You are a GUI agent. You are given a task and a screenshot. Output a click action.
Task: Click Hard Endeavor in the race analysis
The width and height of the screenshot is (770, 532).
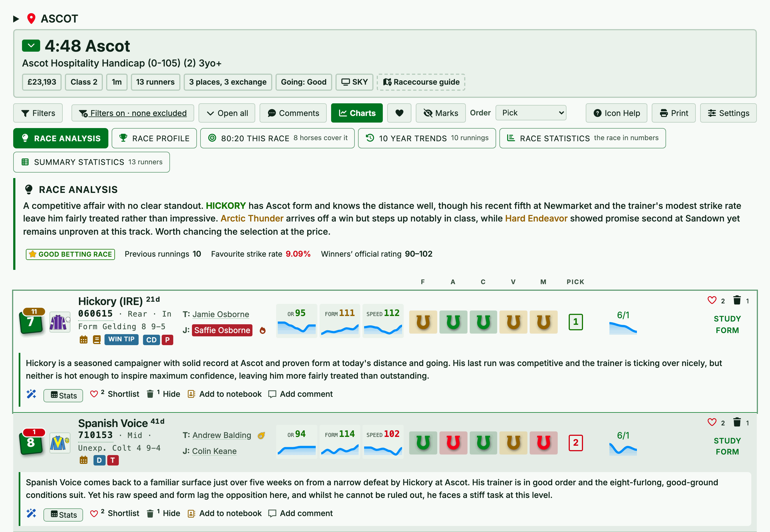536,218
